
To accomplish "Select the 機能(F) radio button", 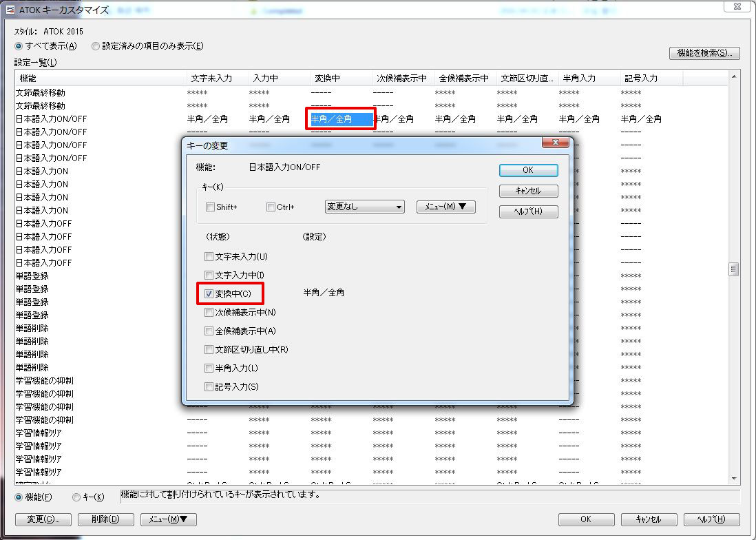I will point(19,497).
